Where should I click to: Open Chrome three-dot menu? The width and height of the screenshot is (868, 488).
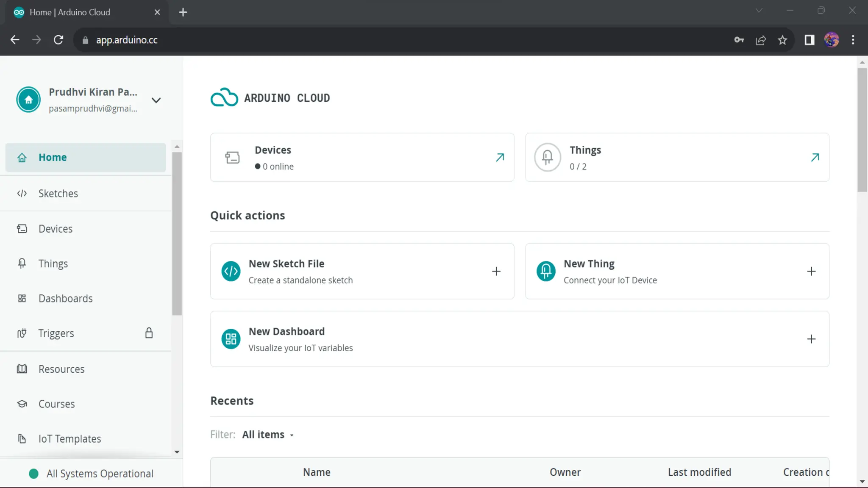tap(853, 40)
